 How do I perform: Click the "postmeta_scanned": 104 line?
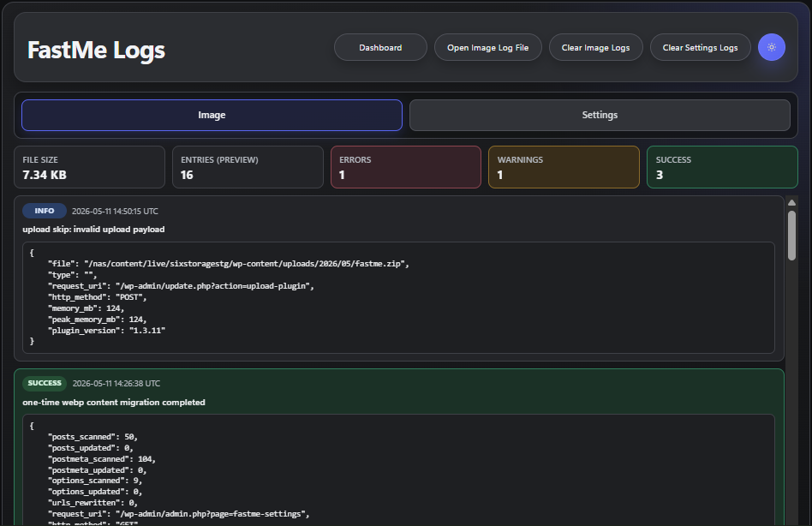(x=102, y=459)
